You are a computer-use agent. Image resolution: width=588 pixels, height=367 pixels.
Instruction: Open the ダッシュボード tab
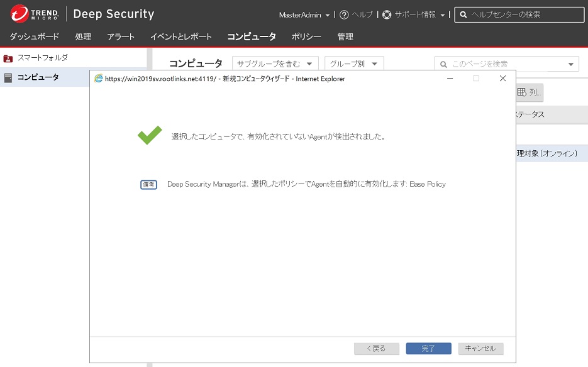(x=34, y=36)
